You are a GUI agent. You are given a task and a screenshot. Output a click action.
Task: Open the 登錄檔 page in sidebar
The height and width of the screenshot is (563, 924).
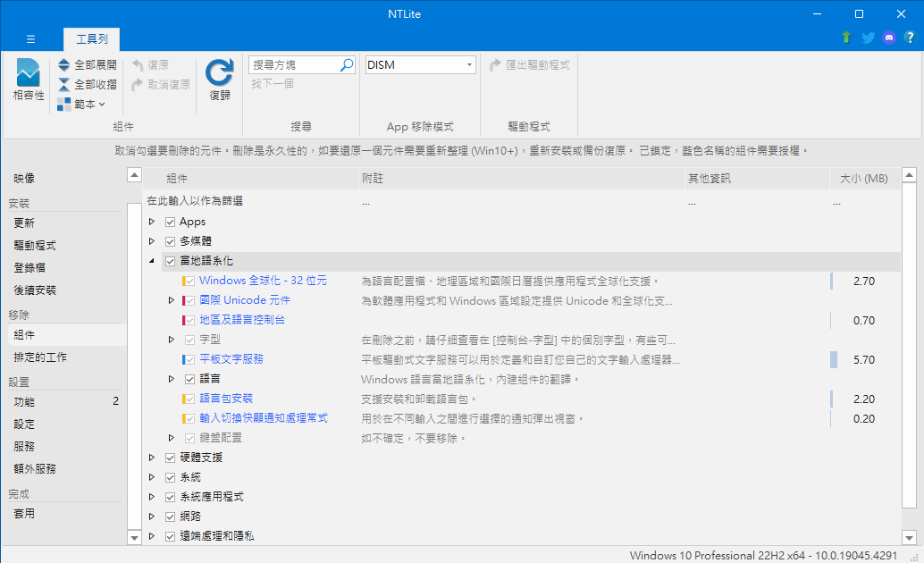[29, 267]
